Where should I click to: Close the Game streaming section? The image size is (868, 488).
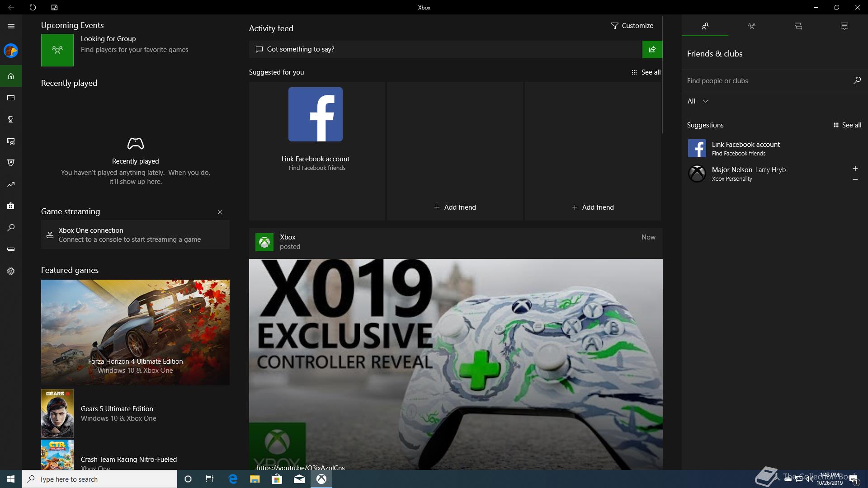click(220, 212)
